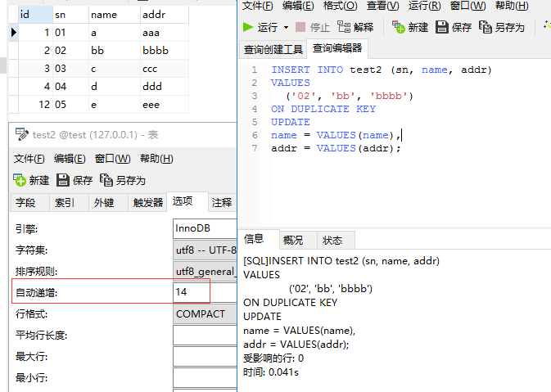Select the name cell 'd'
The image size is (551, 392).
click(114, 87)
